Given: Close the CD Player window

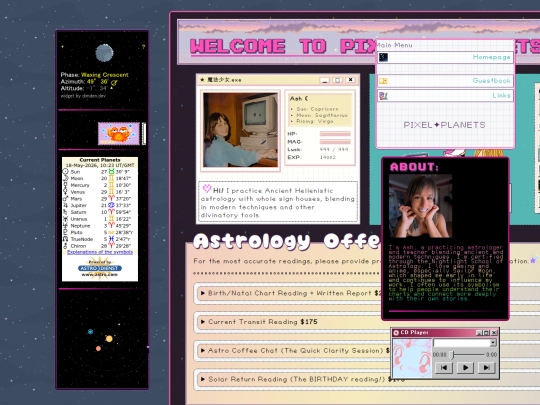Looking at the screenshot, I should 494,333.
